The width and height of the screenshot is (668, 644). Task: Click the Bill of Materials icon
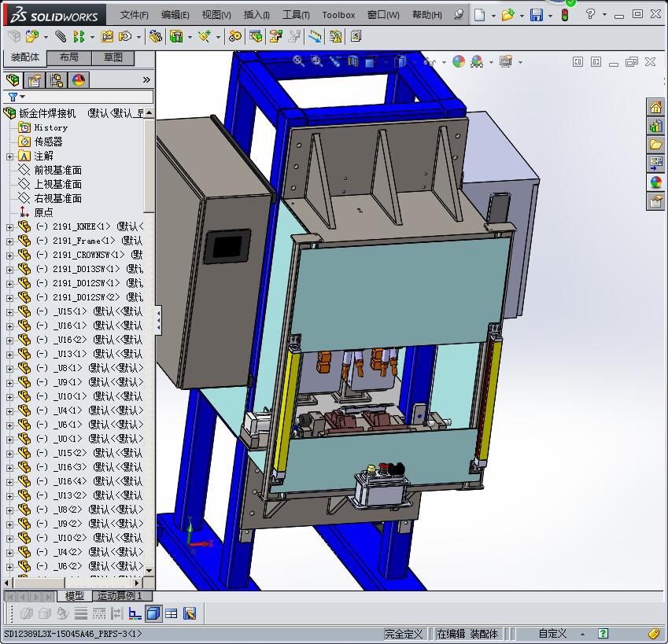pyautogui.click(x=256, y=37)
